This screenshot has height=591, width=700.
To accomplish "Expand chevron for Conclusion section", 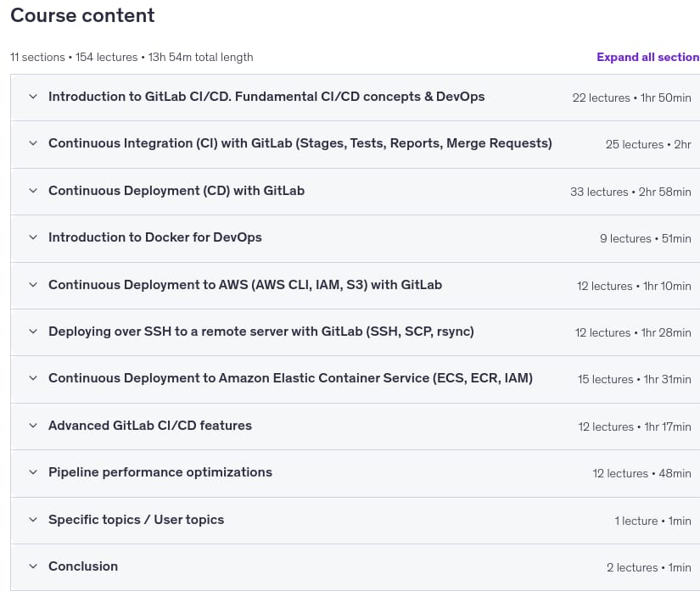I will pos(33,566).
